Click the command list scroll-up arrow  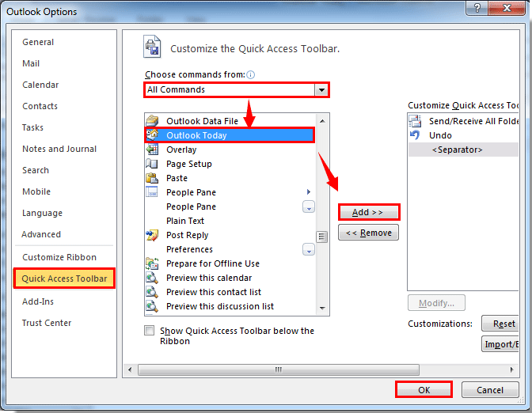[x=322, y=121]
